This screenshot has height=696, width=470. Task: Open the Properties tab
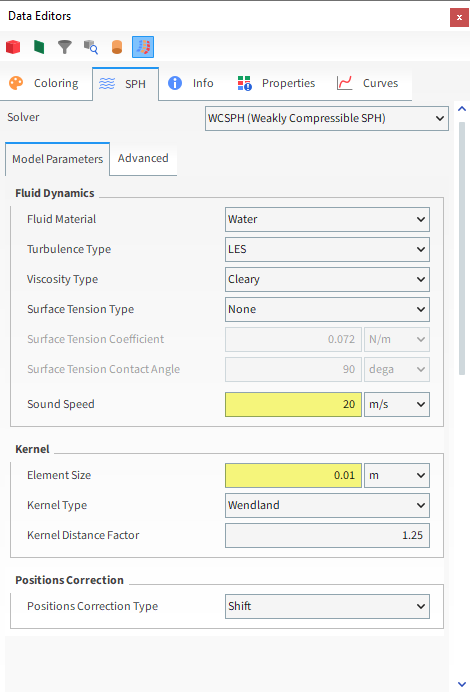(x=276, y=83)
